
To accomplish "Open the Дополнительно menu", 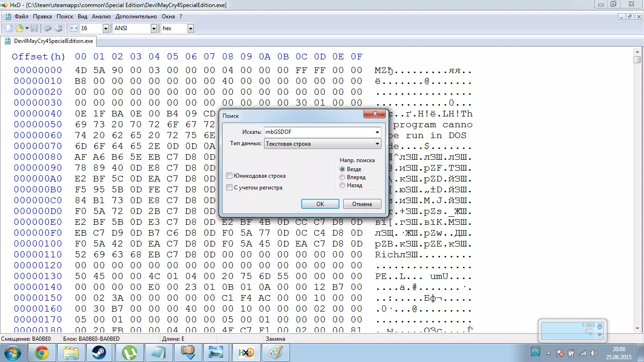I will coord(136,16).
